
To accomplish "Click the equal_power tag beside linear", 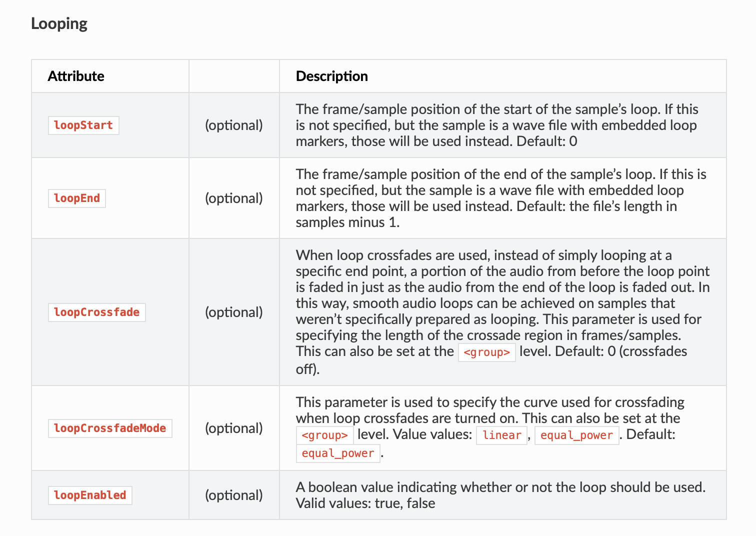I will 576,435.
